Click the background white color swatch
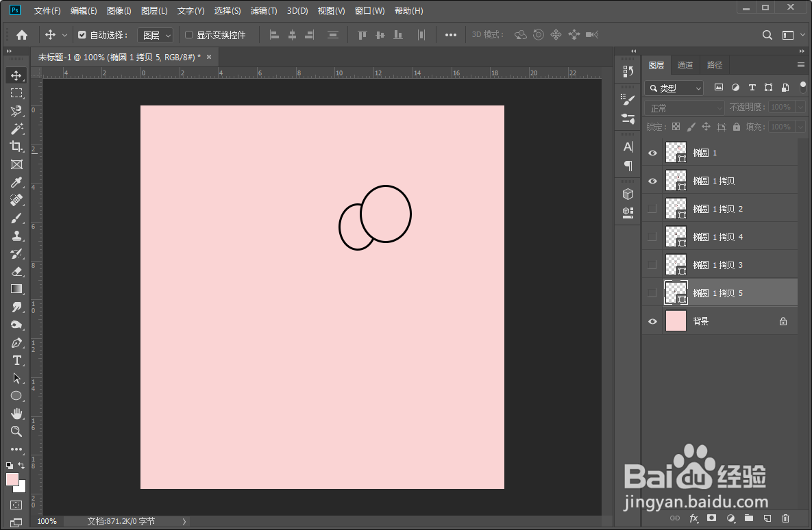This screenshot has height=530, width=812. 21,488
